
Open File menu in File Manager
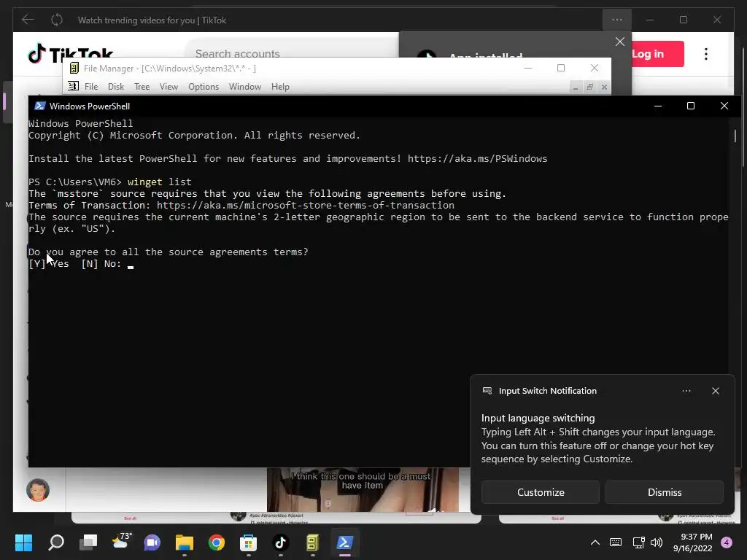[x=91, y=87]
